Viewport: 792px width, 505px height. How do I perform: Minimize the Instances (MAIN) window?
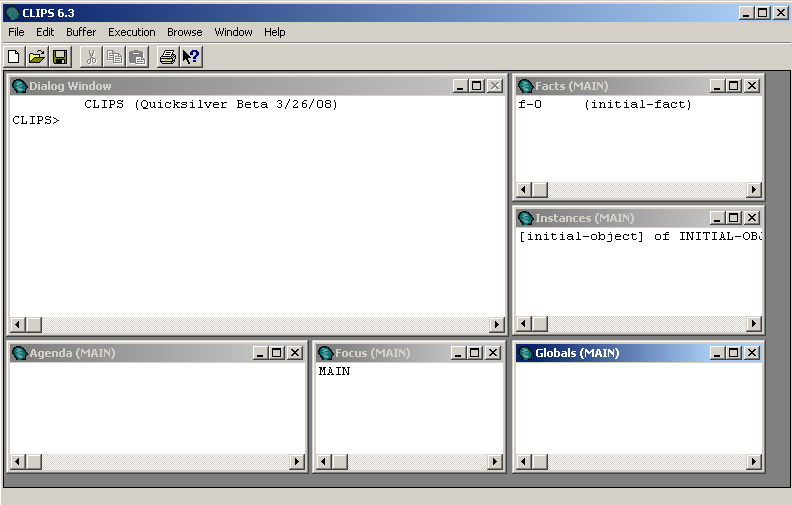point(717,218)
